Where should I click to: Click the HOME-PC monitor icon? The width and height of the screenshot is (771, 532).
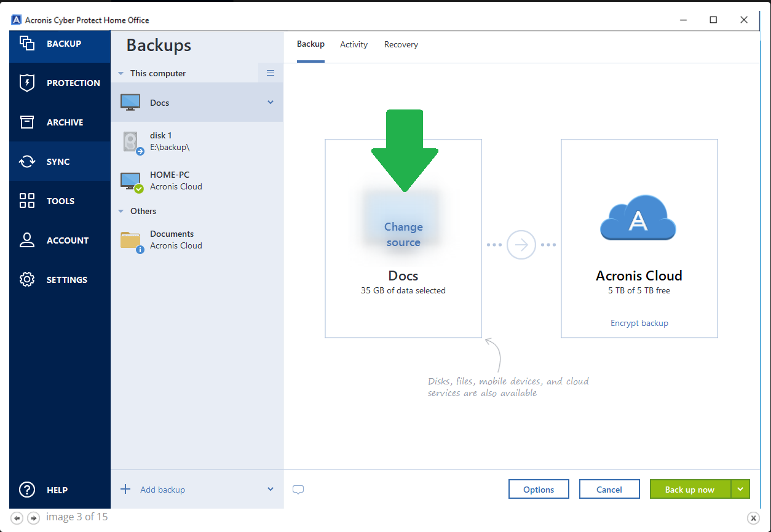coord(131,181)
